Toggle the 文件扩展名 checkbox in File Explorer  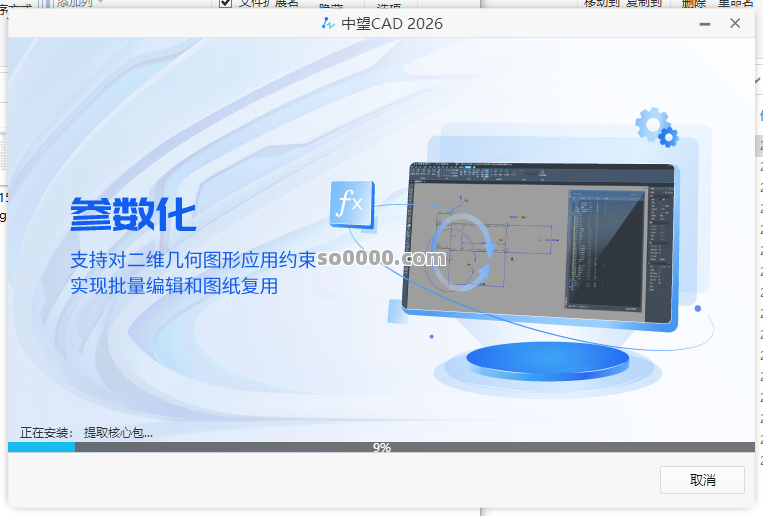tap(225, 3)
